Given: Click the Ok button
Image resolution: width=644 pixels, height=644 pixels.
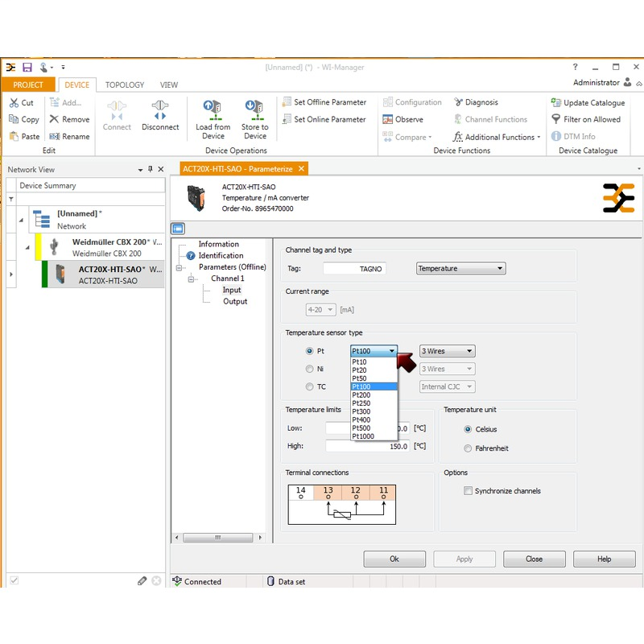Looking at the screenshot, I should coord(394,559).
